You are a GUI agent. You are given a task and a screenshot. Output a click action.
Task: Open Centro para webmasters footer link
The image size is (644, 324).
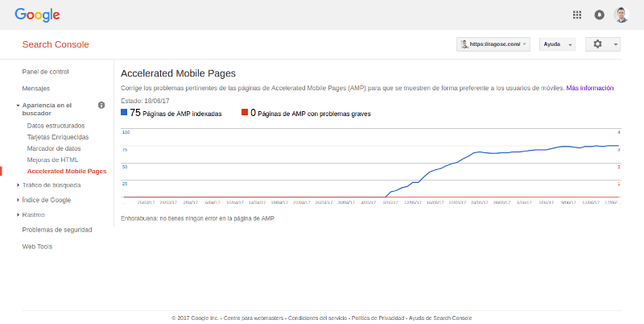(254, 318)
